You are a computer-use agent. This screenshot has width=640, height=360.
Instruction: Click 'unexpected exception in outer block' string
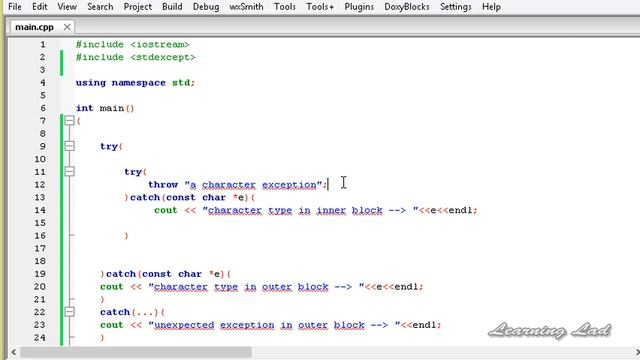tap(259, 325)
